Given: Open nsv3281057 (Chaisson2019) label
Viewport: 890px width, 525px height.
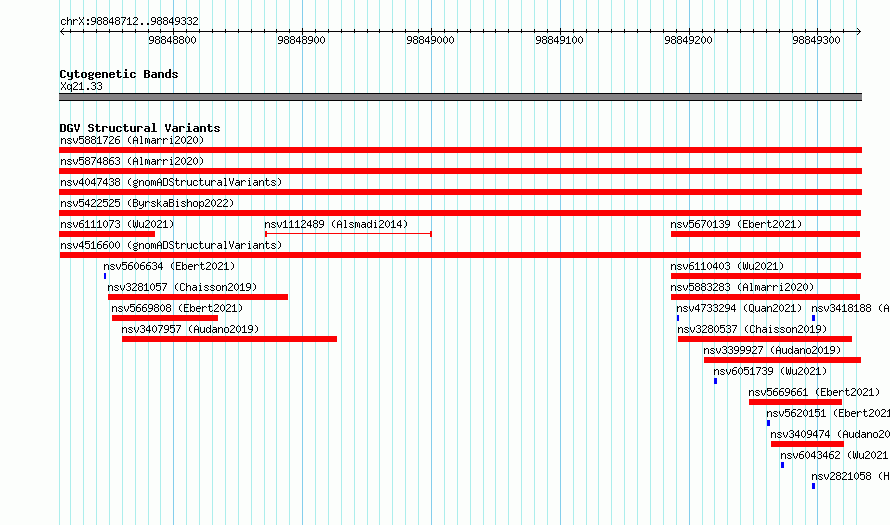Looking at the screenshot, I should 182,287.
